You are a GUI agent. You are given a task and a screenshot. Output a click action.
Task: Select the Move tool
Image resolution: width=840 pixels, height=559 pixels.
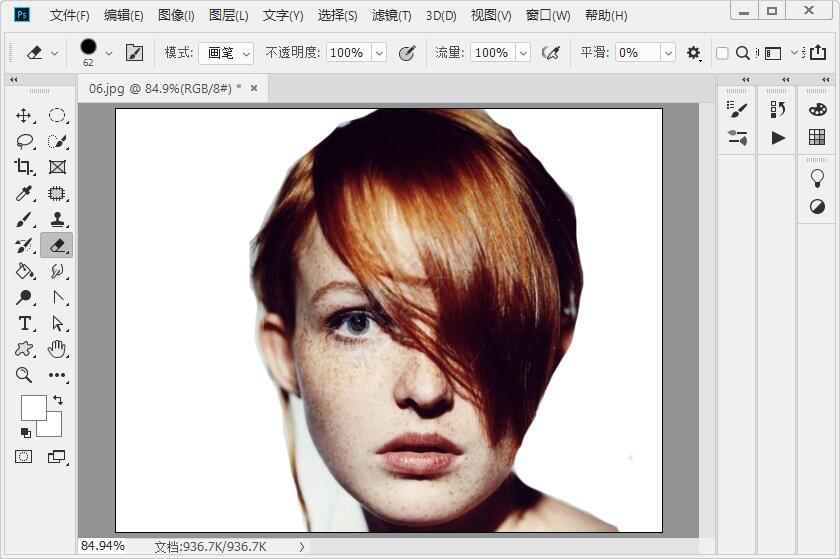(25, 115)
